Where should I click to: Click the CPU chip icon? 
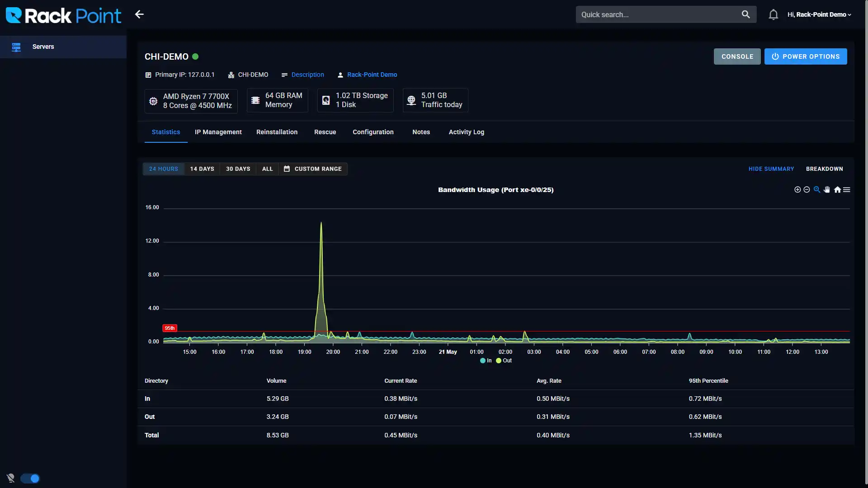coord(153,101)
